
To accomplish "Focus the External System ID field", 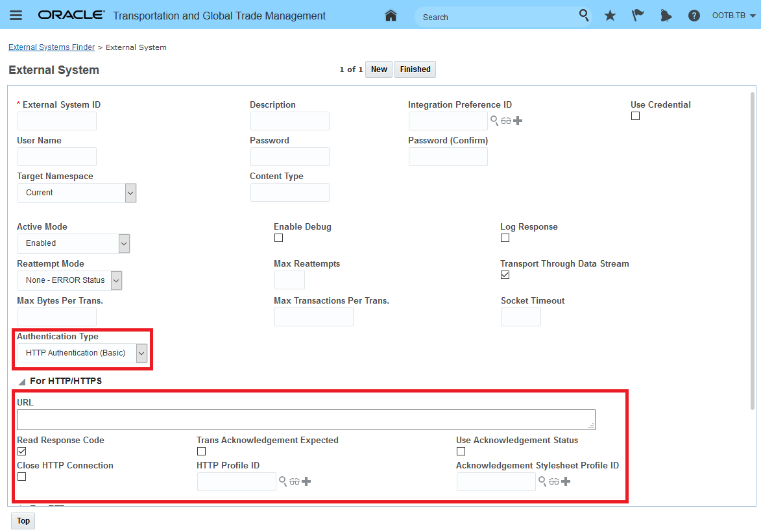I will coord(57,121).
